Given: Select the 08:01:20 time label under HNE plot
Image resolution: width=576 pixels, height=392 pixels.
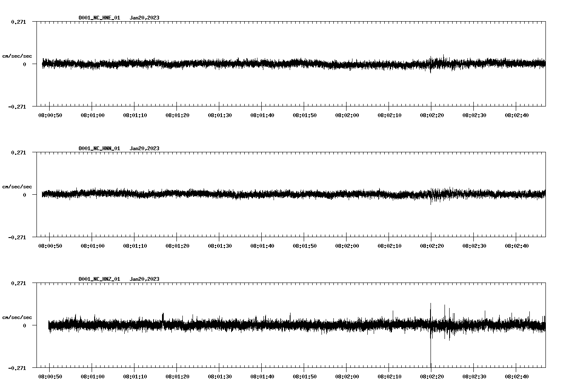Looking at the screenshot, I should (x=177, y=115).
